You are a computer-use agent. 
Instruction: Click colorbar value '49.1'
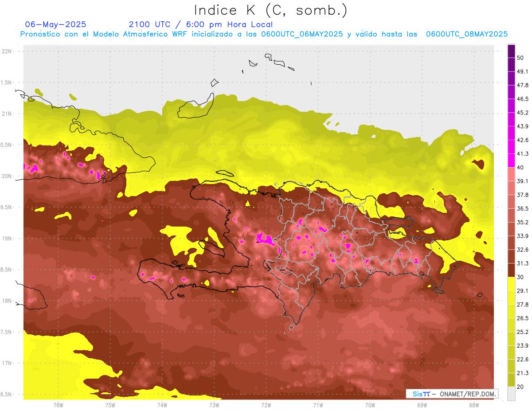click(x=523, y=71)
